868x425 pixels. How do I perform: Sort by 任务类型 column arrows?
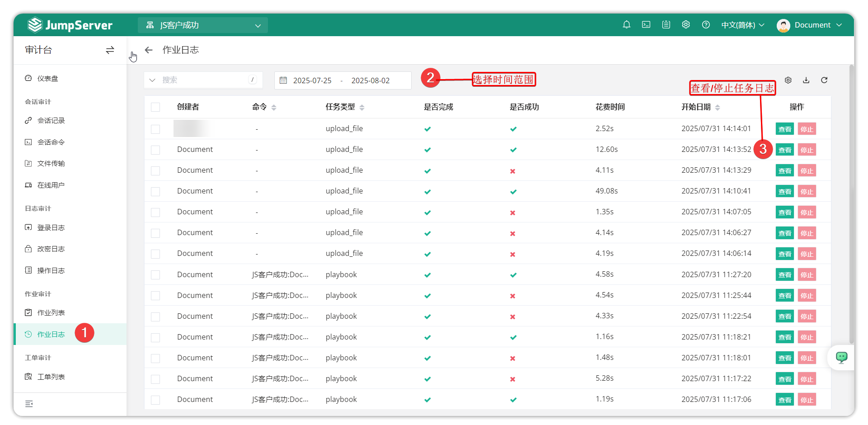(362, 107)
